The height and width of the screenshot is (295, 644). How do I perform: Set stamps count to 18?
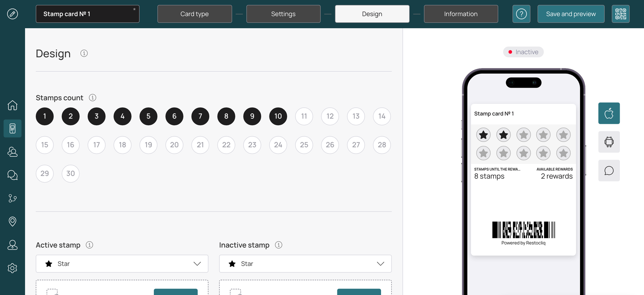122,145
